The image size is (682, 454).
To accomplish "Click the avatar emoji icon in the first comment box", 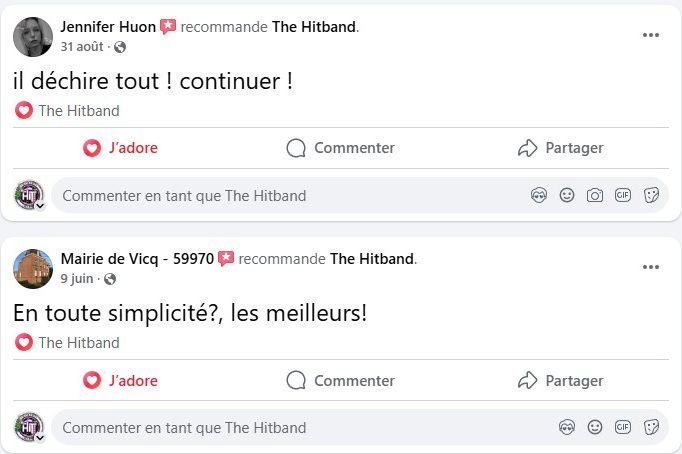I will coord(539,196).
